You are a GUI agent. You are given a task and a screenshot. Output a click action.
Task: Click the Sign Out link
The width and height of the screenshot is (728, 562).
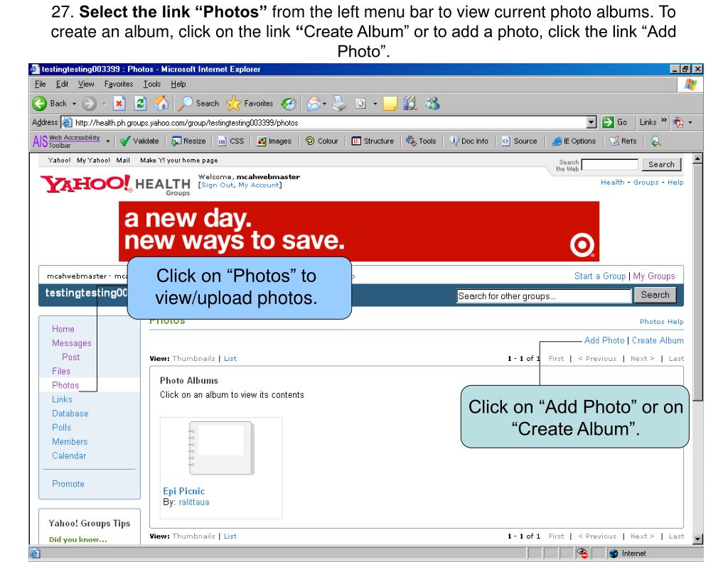[x=218, y=185]
